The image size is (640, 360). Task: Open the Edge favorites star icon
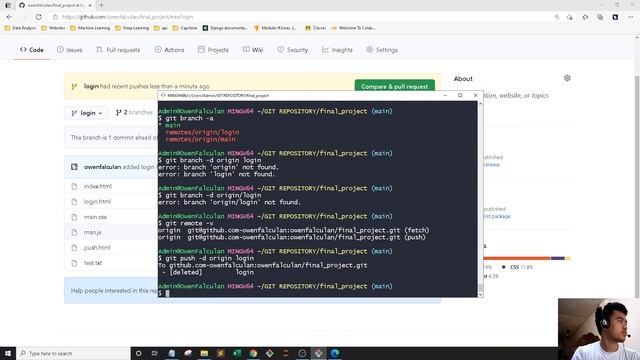585,17
